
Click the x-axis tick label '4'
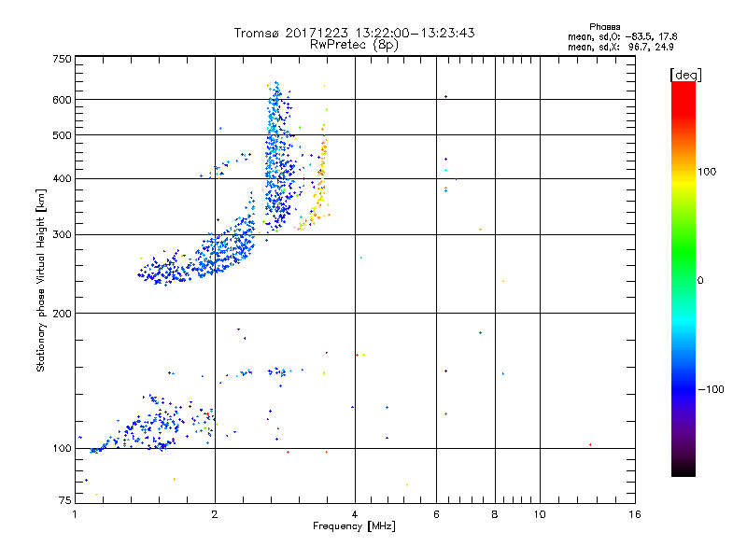(355, 514)
